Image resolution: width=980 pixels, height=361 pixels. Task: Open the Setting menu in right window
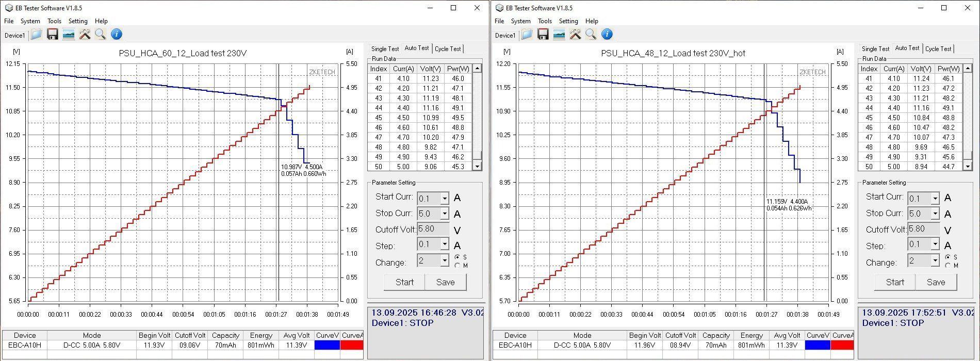[568, 21]
